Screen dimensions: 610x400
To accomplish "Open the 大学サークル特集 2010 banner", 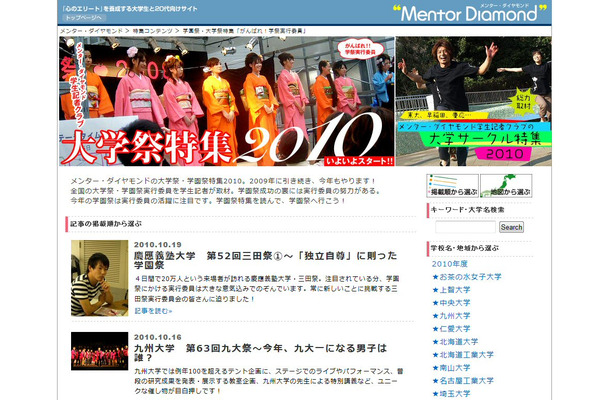I will point(474,101).
